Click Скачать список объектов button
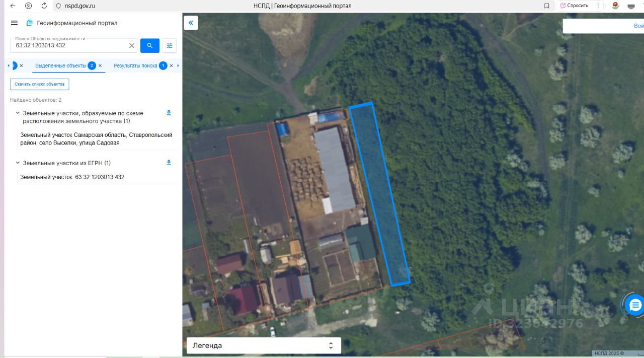644x358 pixels. coord(40,84)
